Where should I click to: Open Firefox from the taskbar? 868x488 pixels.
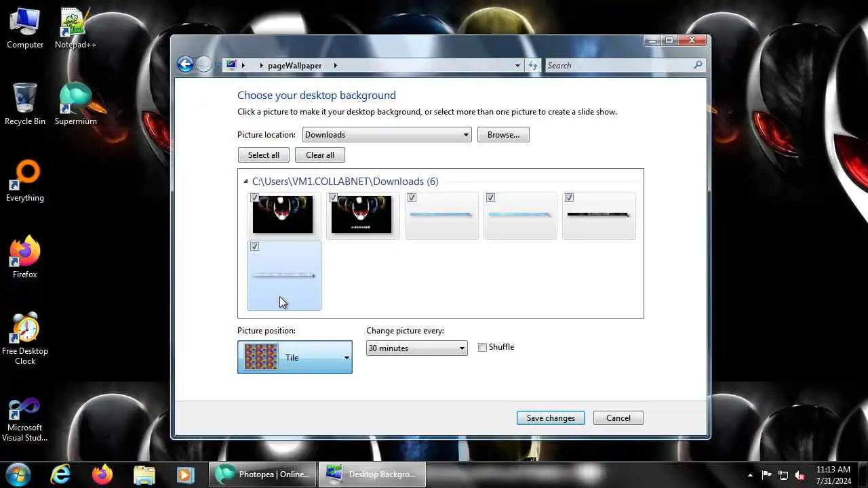pyautogui.click(x=102, y=474)
